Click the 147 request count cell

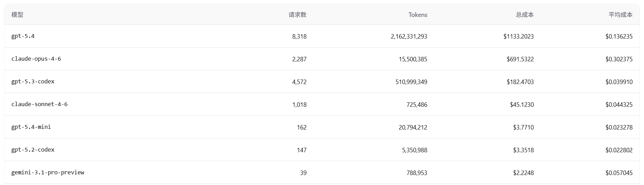pos(301,150)
